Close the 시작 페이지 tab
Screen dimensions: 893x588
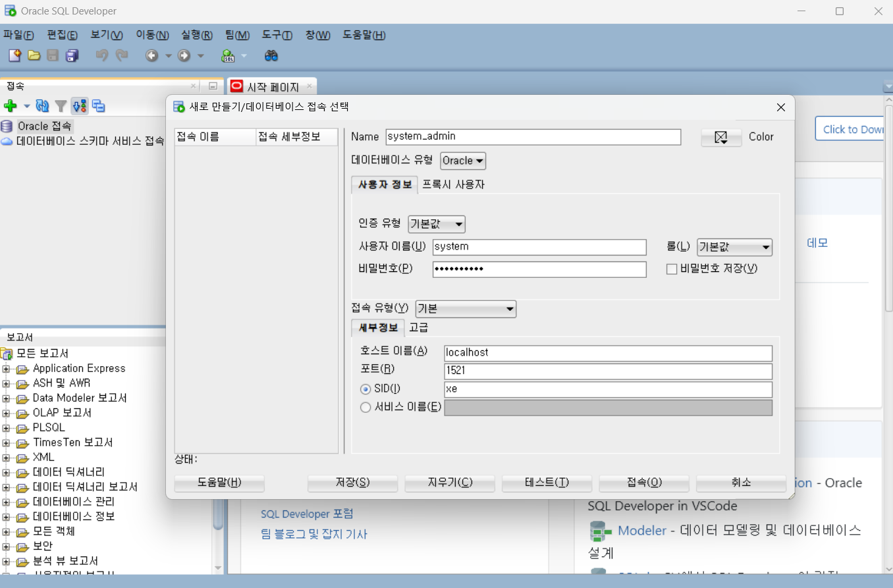point(310,86)
